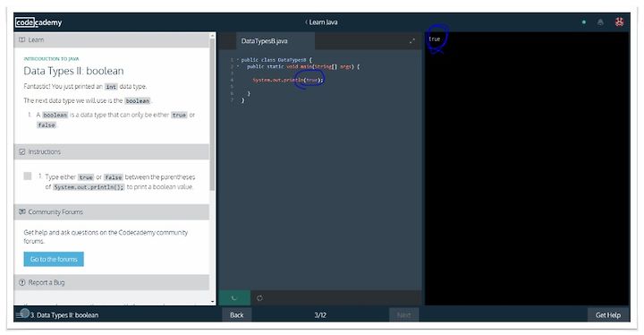Click the scrollbar up arrow in left panel
The width and height of the screenshot is (644, 335).
[212, 36]
